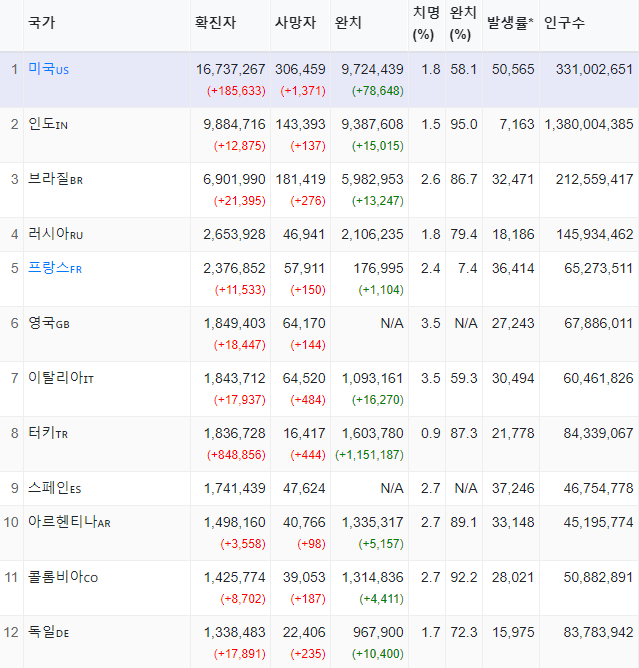Select the 터키 TR country name

(48, 433)
